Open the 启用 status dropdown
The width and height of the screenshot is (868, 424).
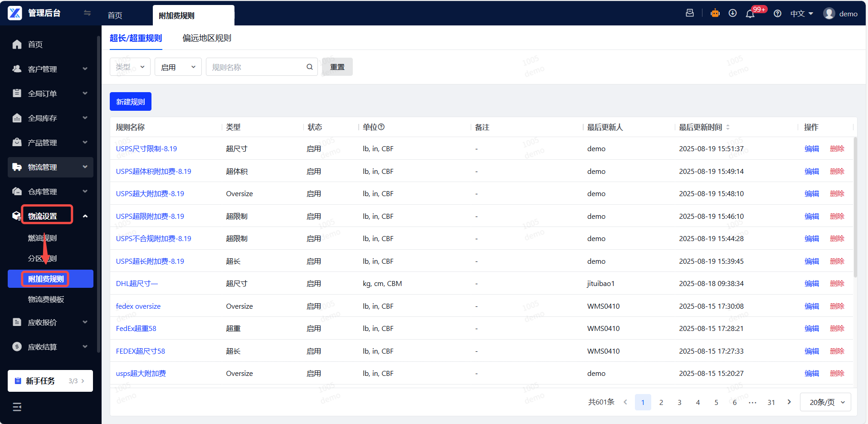click(178, 67)
